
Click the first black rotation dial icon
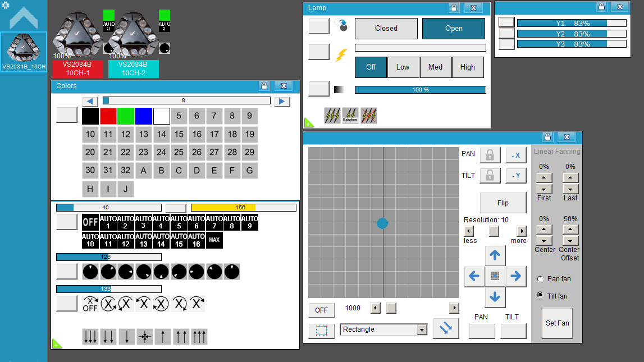tap(90, 272)
